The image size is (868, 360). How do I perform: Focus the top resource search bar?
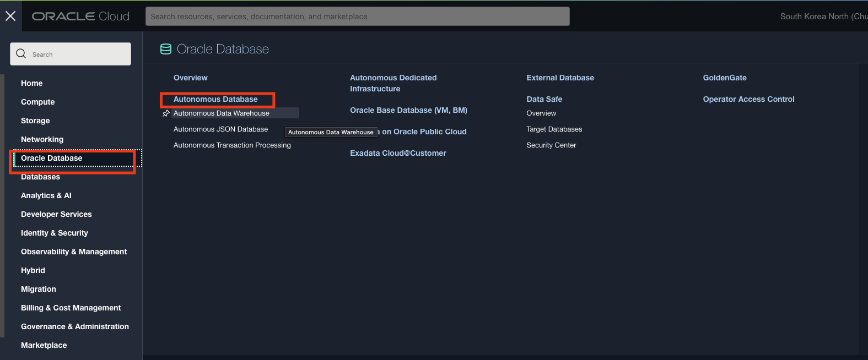point(357,17)
